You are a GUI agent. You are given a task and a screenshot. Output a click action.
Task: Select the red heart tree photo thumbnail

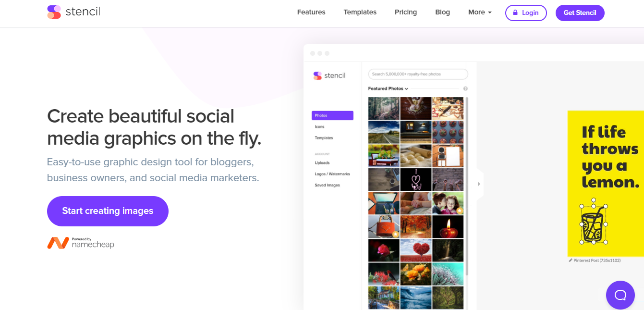coord(415,250)
